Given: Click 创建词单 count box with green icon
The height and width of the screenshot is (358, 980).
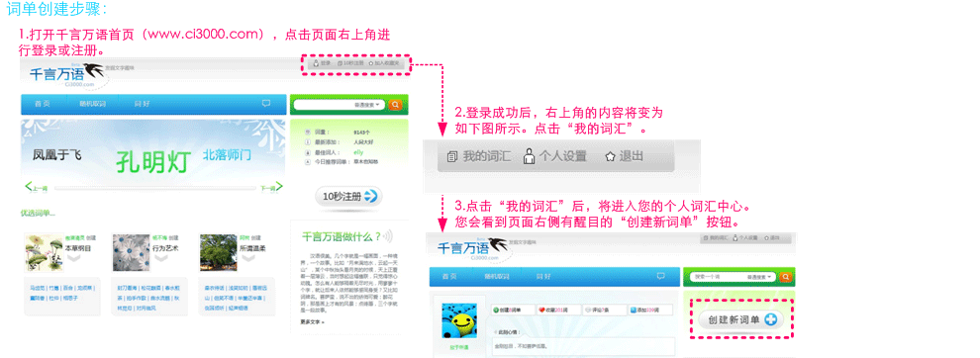Looking at the screenshot, I should (513, 310).
